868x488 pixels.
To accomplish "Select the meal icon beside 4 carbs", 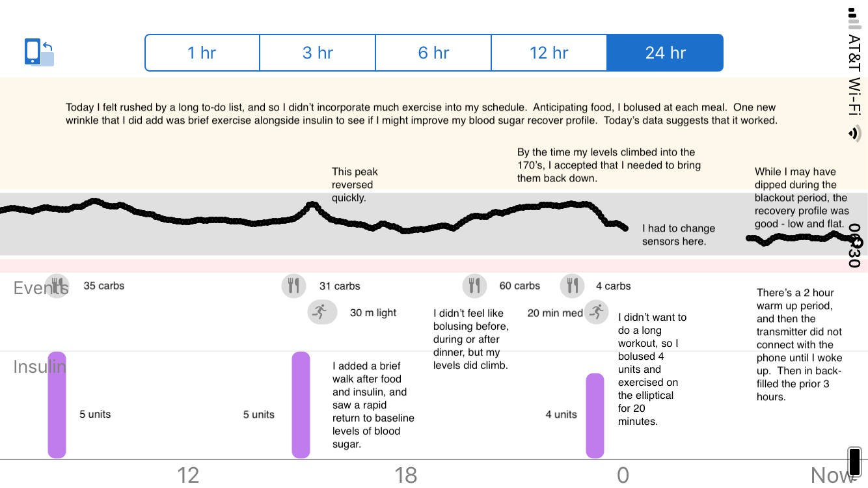I will (572, 286).
